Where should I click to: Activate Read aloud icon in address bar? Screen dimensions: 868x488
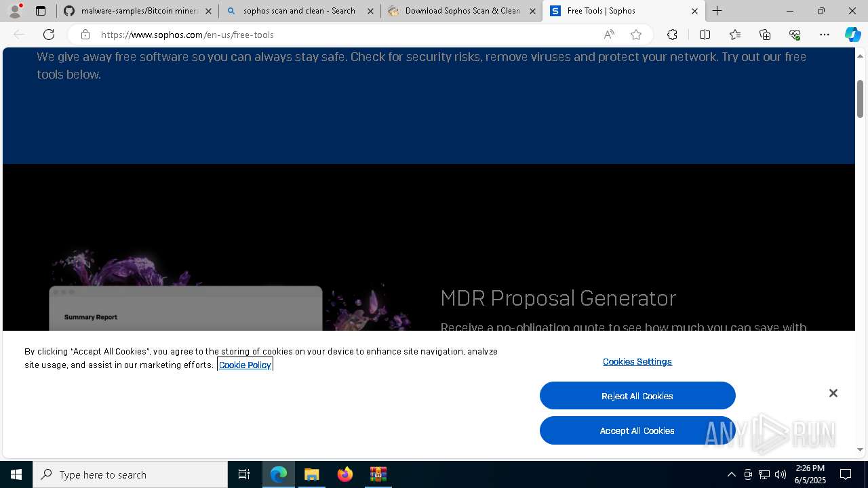pos(609,35)
